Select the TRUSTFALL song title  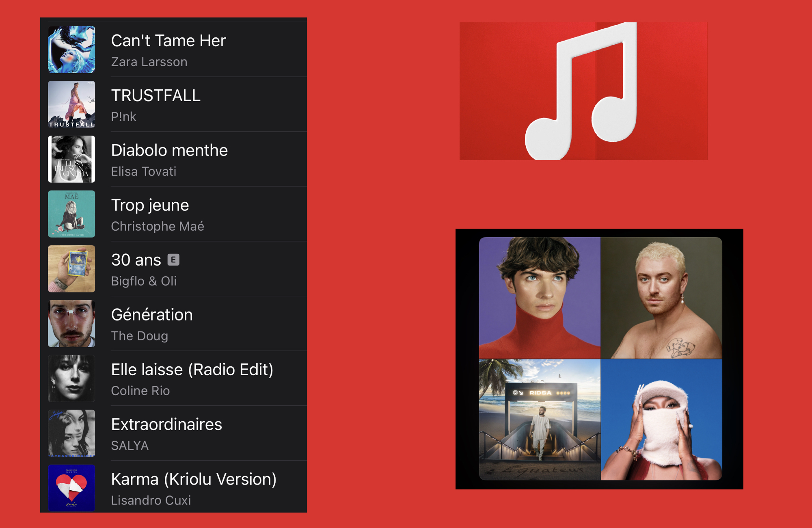pyautogui.click(x=156, y=95)
